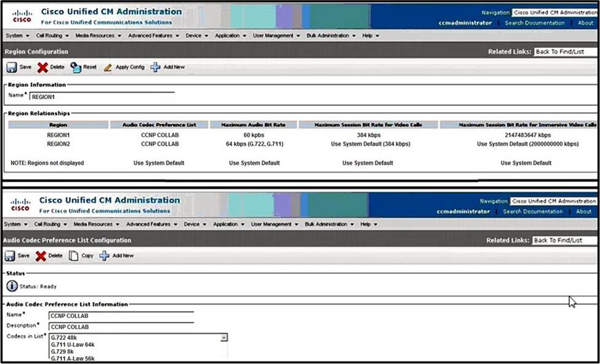
Task: Click 60 kbps audio bit rate value
Action: [x=254, y=135]
